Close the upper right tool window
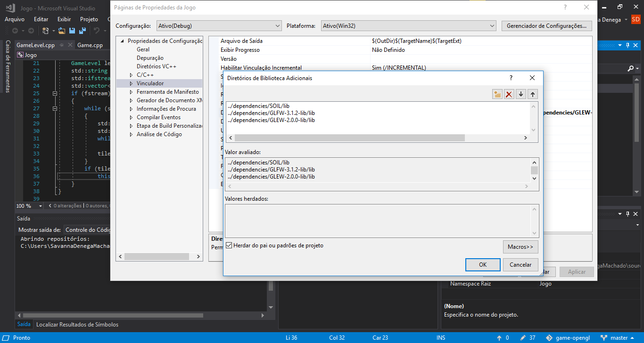The height and width of the screenshot is (343, 644). [636, 45]
